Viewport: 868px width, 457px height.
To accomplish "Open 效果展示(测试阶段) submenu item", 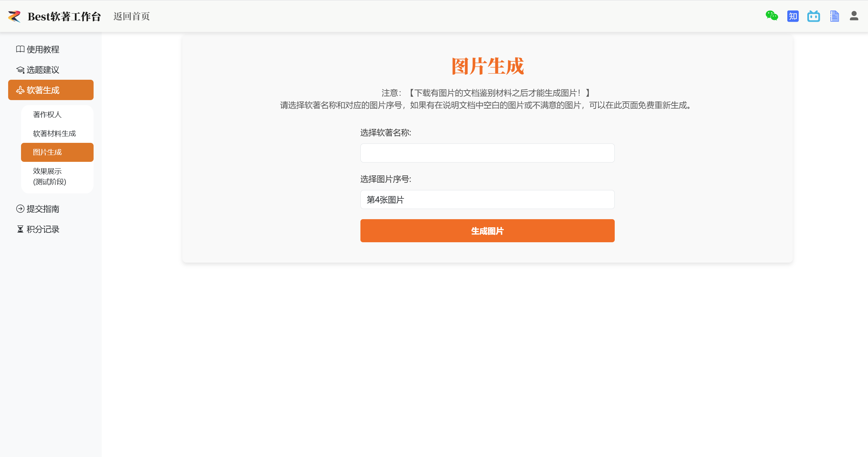I will coord(50,176).
